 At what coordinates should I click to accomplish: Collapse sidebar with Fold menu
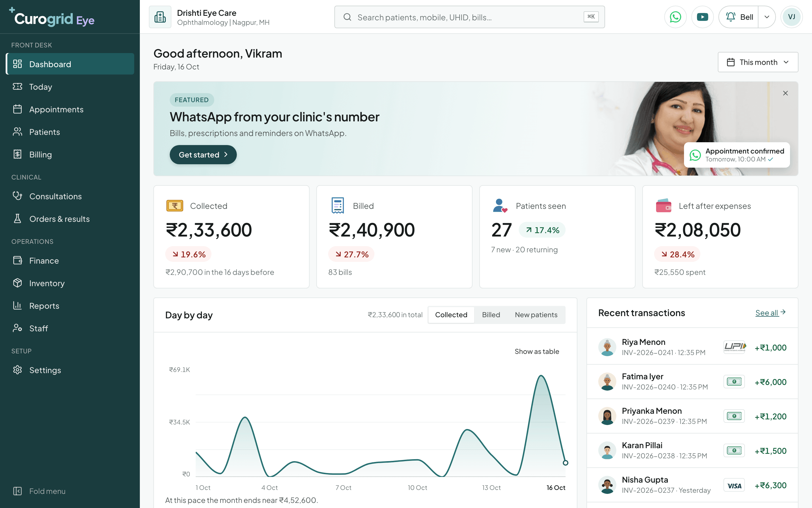[x=70, y=491]
